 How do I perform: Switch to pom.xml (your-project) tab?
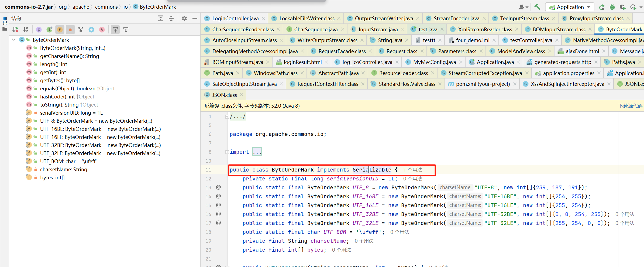tap(483, 84)
